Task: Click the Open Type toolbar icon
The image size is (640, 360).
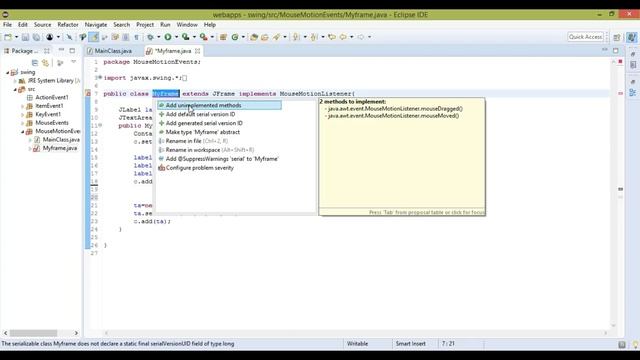Action: 254,37
